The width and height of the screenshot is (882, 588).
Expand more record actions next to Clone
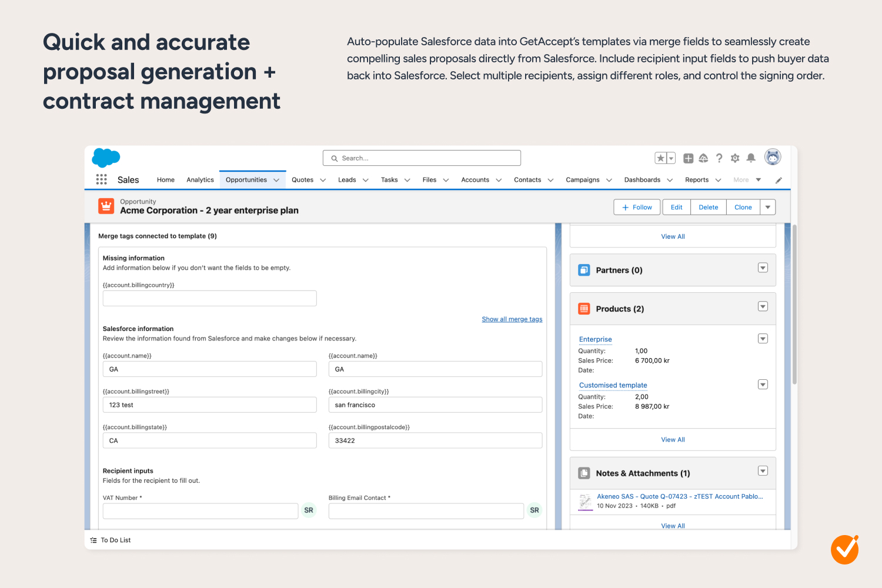pos(768,207)
